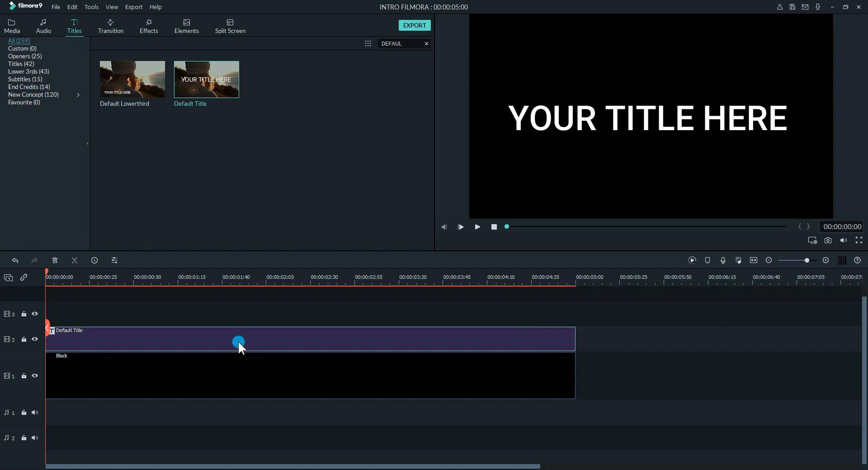Image resolution: width=868 pixels, height=470 pixels.
Task: Split clip with the scissors icon
Action: pos(75,260)
